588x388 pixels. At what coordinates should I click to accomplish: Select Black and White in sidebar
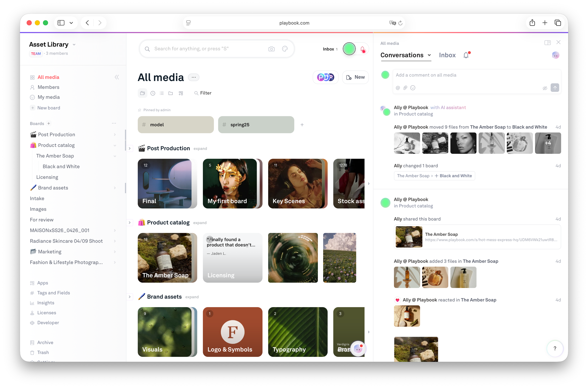coord(61,167)
